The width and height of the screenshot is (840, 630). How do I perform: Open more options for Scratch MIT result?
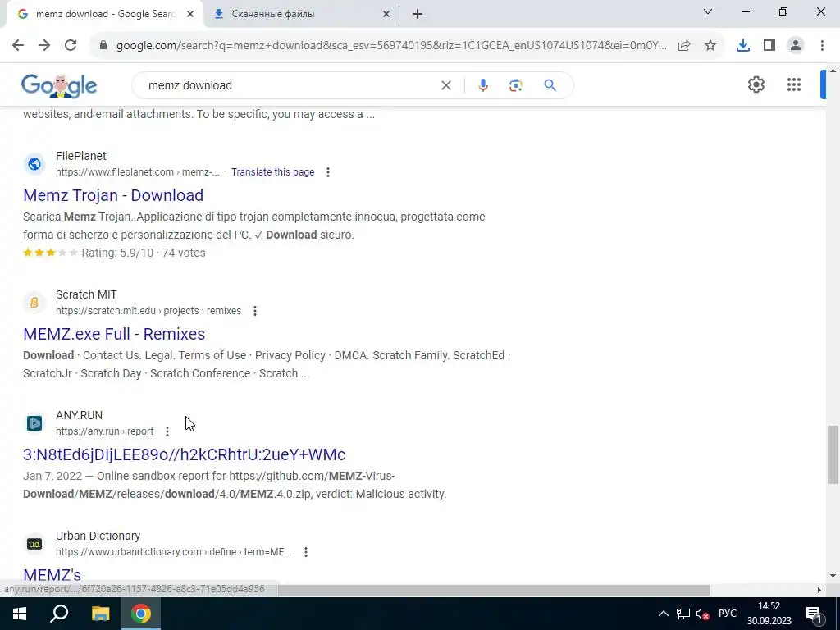[255, 311]
